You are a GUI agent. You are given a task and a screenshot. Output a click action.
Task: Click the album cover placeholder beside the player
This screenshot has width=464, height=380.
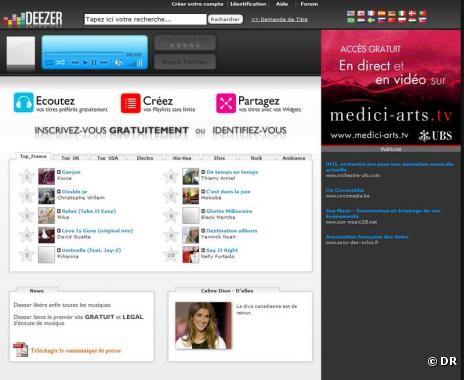pyautogui.click(x=21, y=51)
